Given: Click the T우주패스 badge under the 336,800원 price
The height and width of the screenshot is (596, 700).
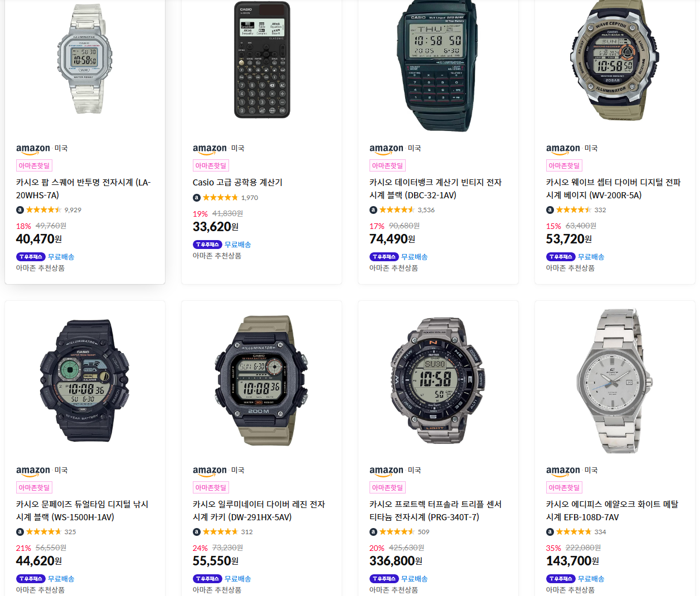Looking at the screenshot, I should [384, 579].
